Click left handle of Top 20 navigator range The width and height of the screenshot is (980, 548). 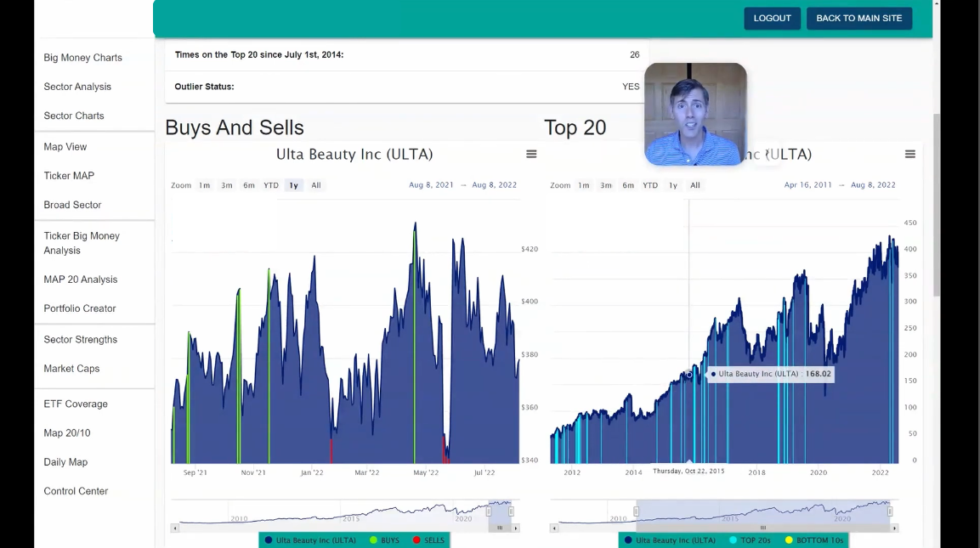[x=637, y=511]
